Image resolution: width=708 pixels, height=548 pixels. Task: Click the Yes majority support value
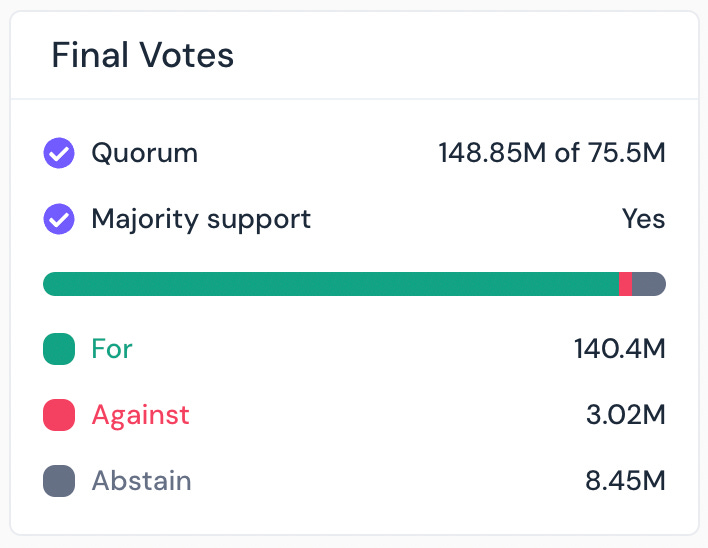(x=643, y=219)
